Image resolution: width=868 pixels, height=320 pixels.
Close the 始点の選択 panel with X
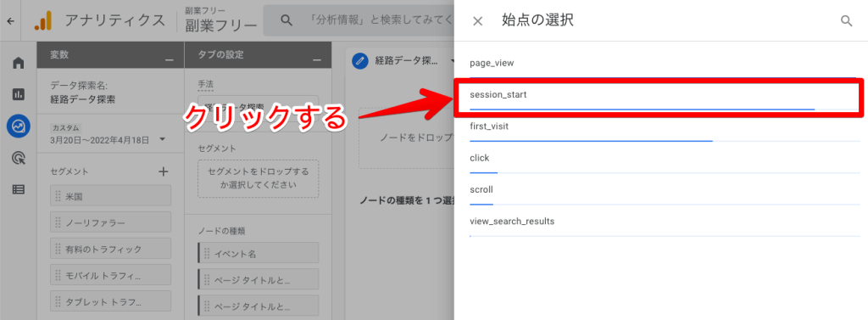coord(478,21)
